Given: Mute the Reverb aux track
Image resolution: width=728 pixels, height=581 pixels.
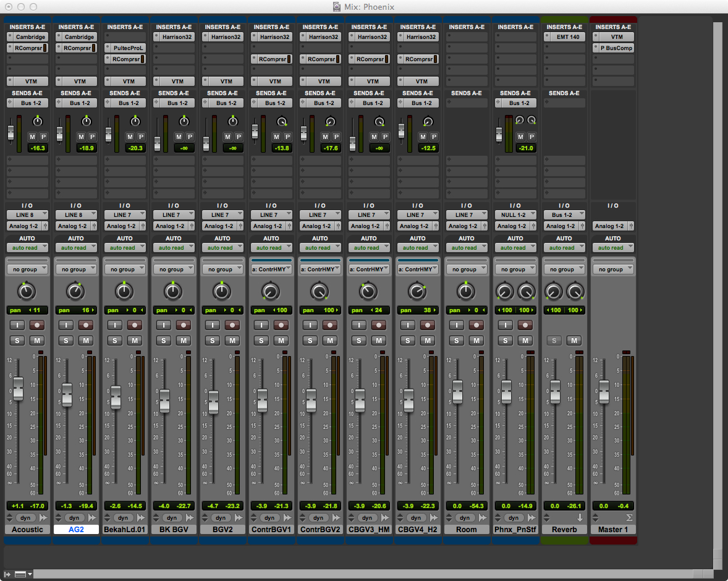Looking at the screenshot, I should (x=574, y=341).
